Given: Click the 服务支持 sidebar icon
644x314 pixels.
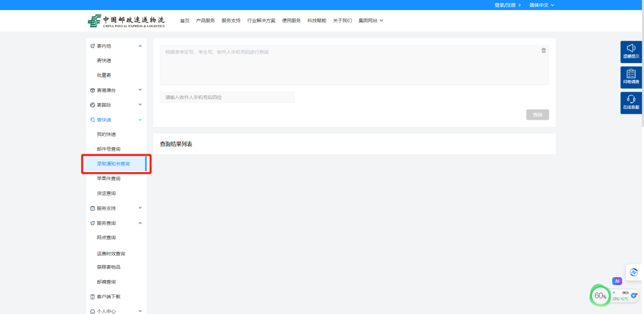Looking at the screenshot, I should click(x=92, y=209).
